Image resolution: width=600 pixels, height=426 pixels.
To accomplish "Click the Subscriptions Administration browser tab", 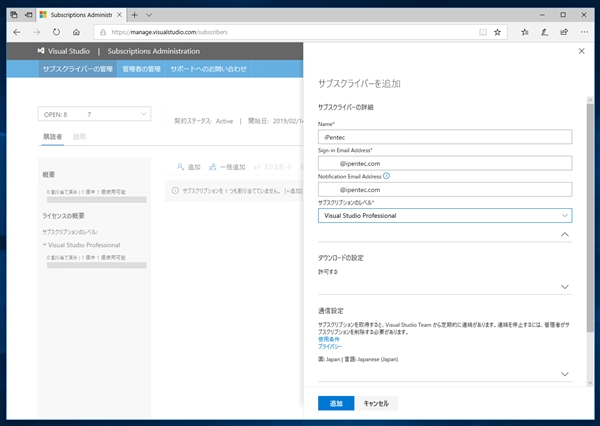I will coord(81,15).
